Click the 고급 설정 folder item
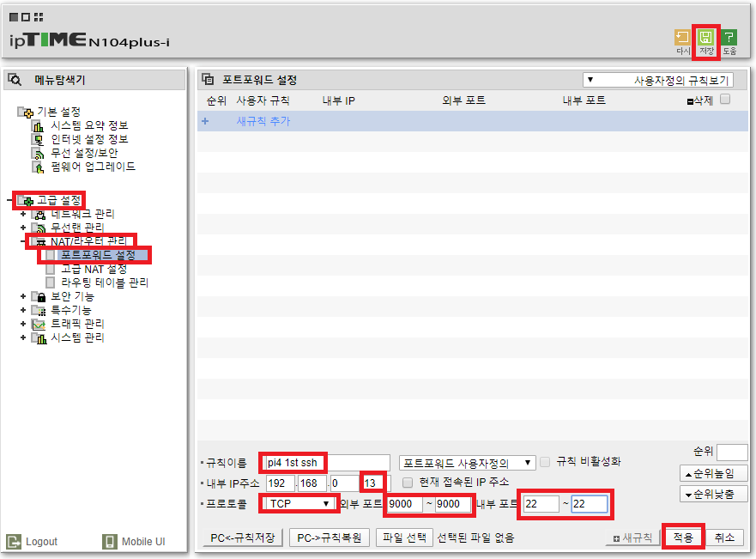Image resolution: width=756 pixels, height=559 pixels. [50, 200]
